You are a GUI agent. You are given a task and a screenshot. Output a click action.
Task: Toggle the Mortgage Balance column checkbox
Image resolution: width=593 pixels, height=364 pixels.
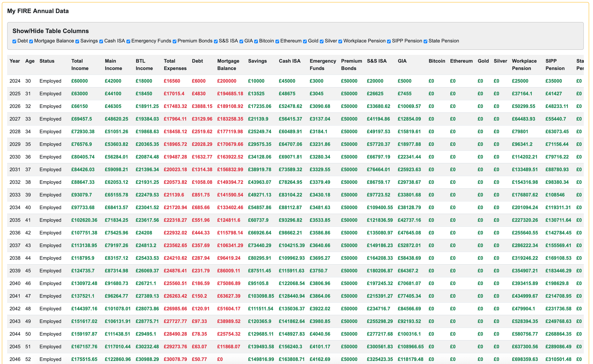[x=31, y=41]
